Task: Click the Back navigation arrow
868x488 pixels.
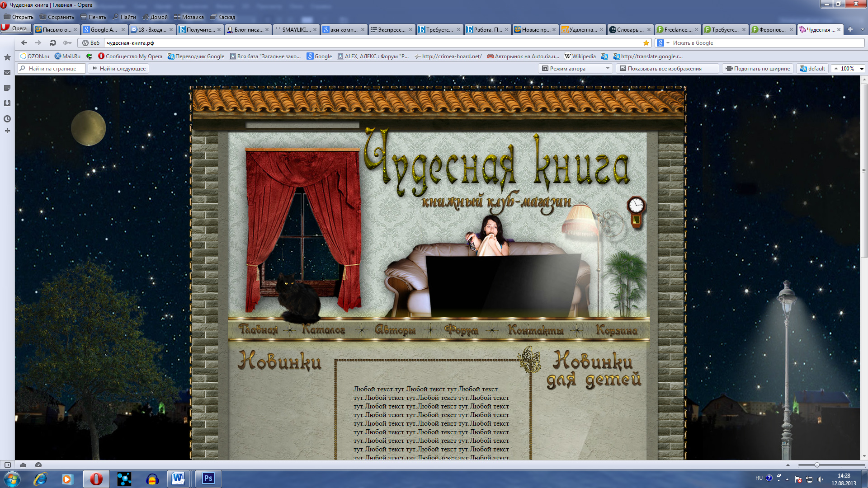Action: tap(24, 43)
